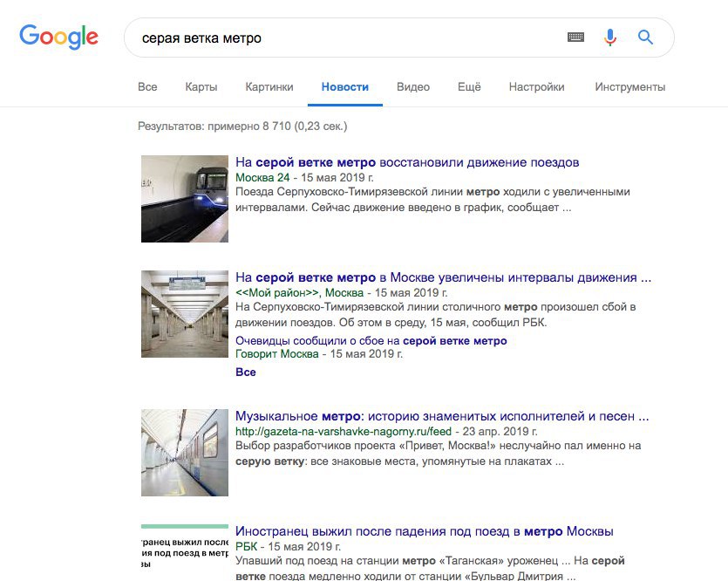Open the 'Карты' tab
728x581 pixels.
click(201, 87)
